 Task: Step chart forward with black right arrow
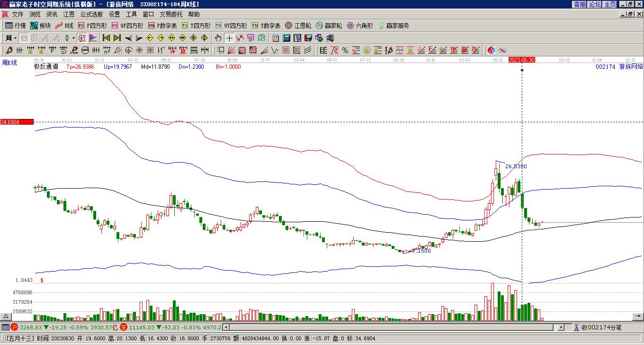click(x=139, y=38)
